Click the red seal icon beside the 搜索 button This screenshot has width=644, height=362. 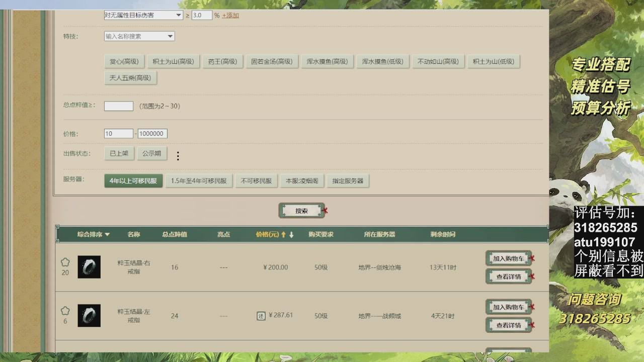click(325, 210)
